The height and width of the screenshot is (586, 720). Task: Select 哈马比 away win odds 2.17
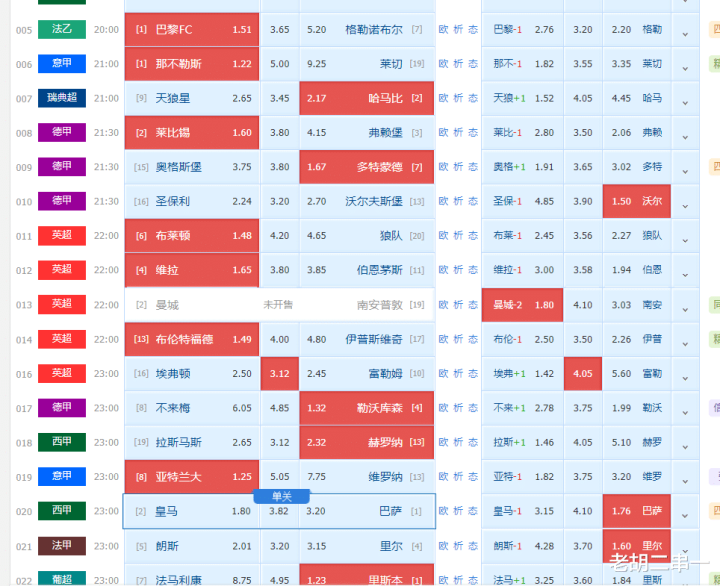[x=366, y=98]
